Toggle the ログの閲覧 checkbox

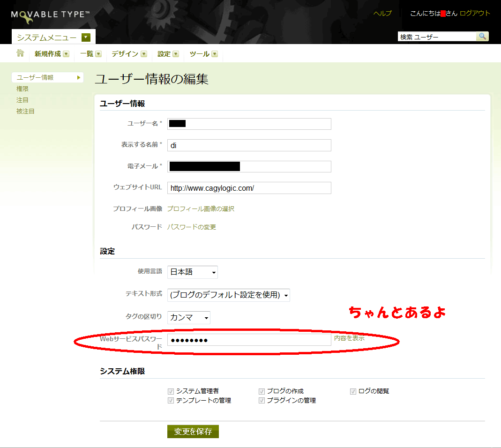tap(353, 391)
